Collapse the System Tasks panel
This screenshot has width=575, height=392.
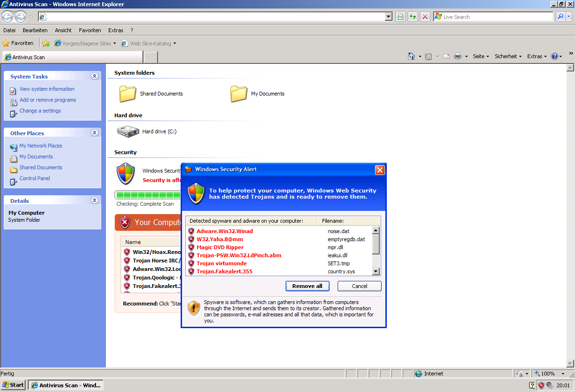[x=95, y=76]
